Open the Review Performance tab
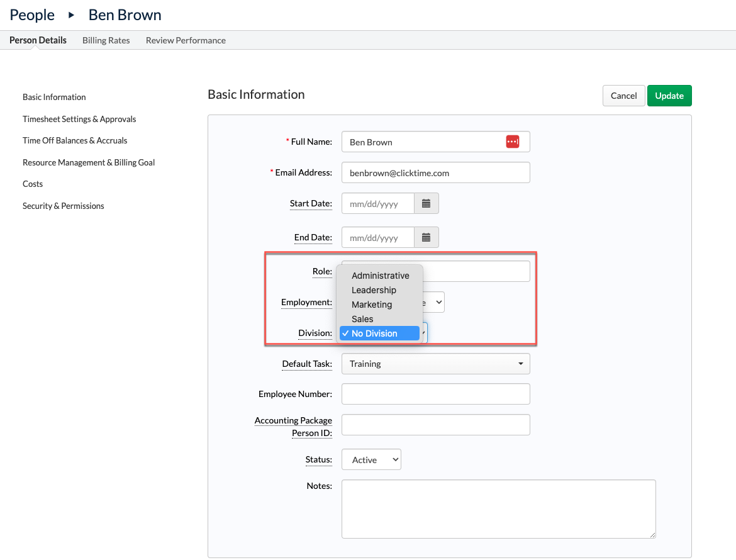 [x=186, y=40]
